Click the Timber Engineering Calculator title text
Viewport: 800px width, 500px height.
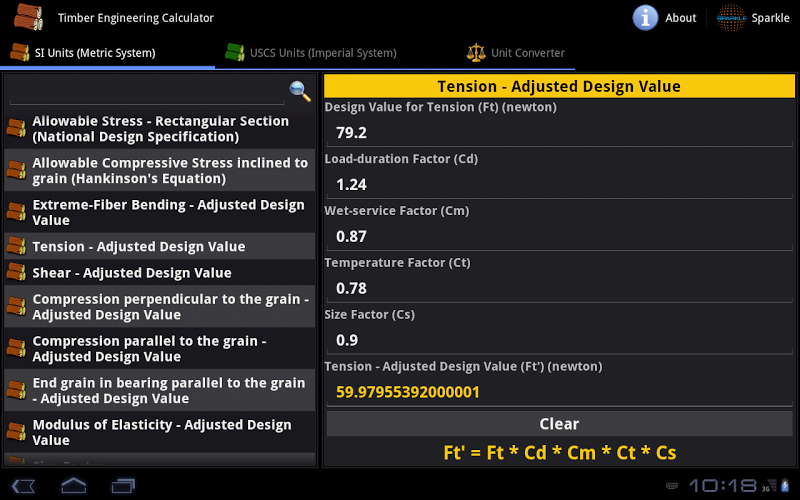pyautogui.click(x=136, y=18)
